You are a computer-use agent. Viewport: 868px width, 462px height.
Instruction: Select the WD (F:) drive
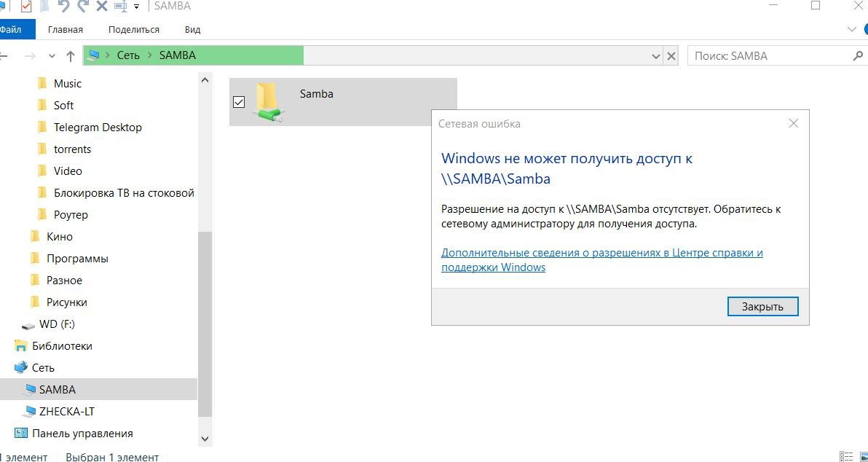coord(57,324)
